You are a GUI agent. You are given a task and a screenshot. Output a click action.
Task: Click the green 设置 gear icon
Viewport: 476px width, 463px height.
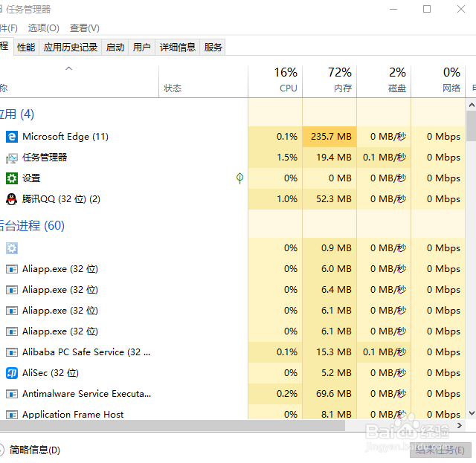[12, 178]
